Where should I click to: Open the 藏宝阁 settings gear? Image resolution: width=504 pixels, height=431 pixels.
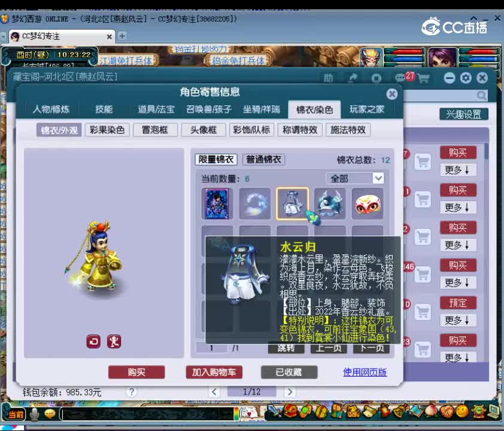[466, 78]
